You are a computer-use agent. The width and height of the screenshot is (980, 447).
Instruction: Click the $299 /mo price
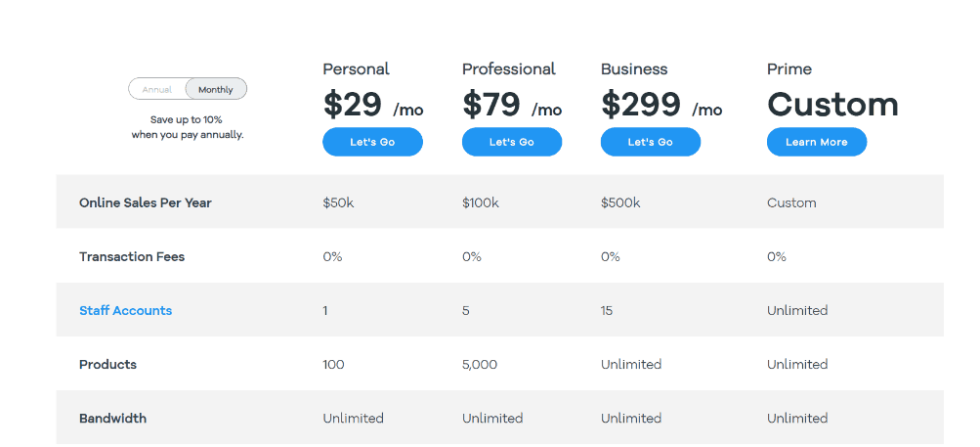click(x=661, y=105)
